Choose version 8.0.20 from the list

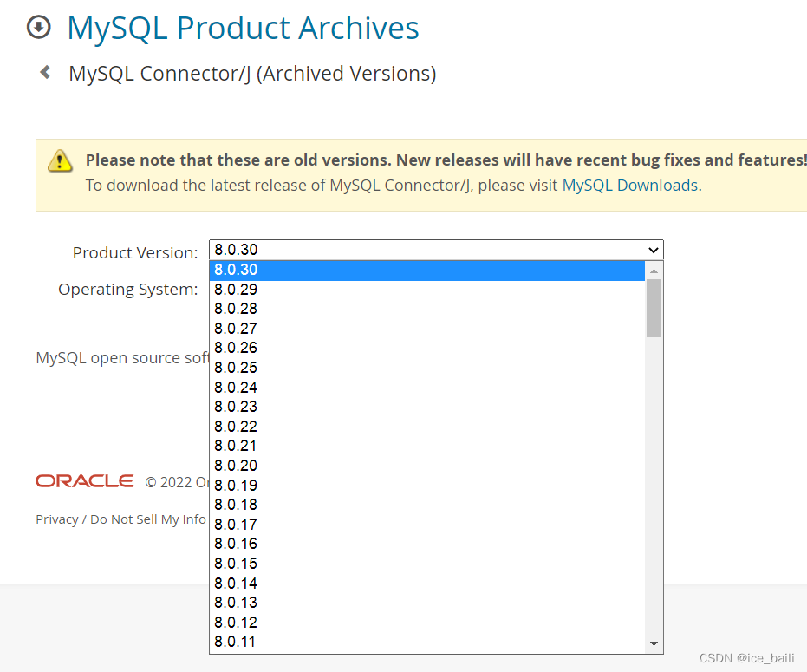[236, 466]
